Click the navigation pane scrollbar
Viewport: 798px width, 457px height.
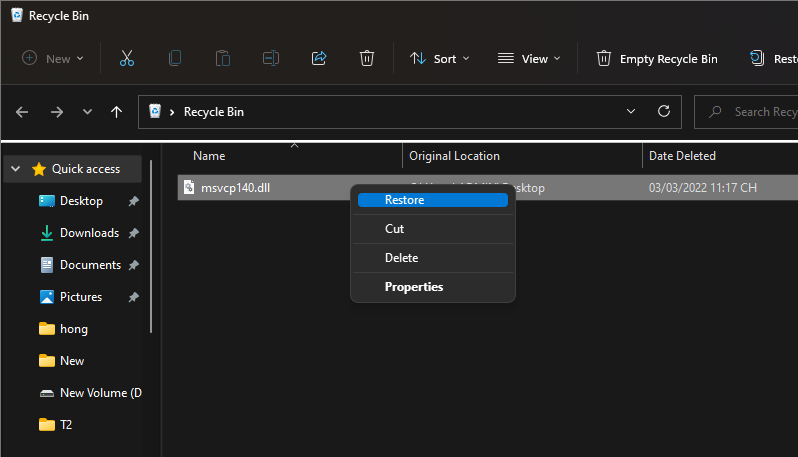click(x=151, y=247)
